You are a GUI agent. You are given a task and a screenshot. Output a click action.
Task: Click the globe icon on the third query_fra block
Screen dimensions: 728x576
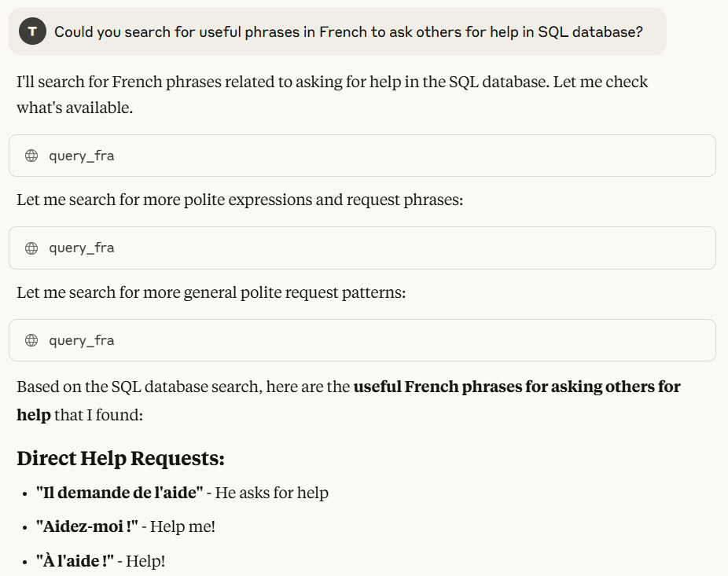(x=31, y=340)
